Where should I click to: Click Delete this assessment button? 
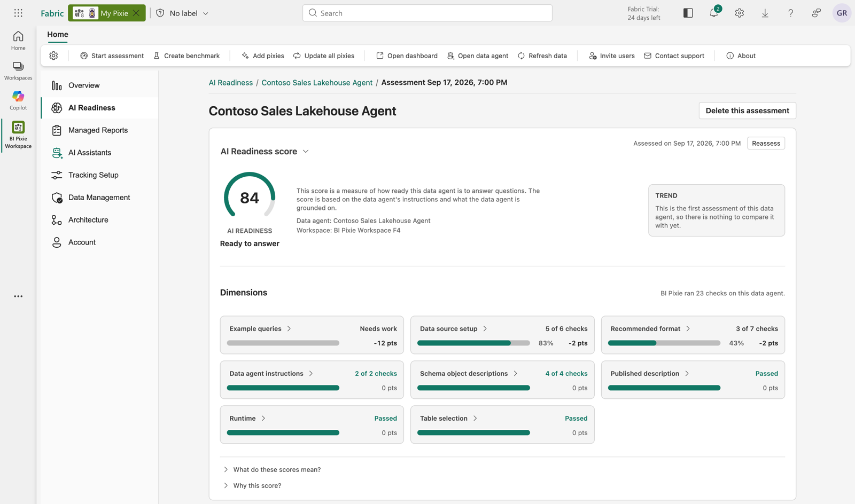pyautogui.click(x=747, y=111)
